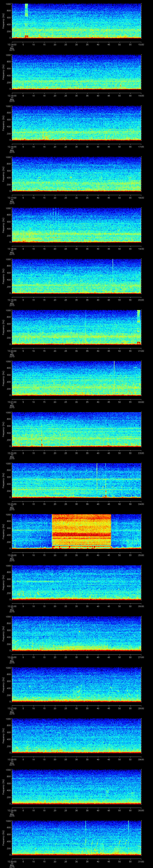
Task: Click the 31:00 end time label
Action: coord(141,861)
